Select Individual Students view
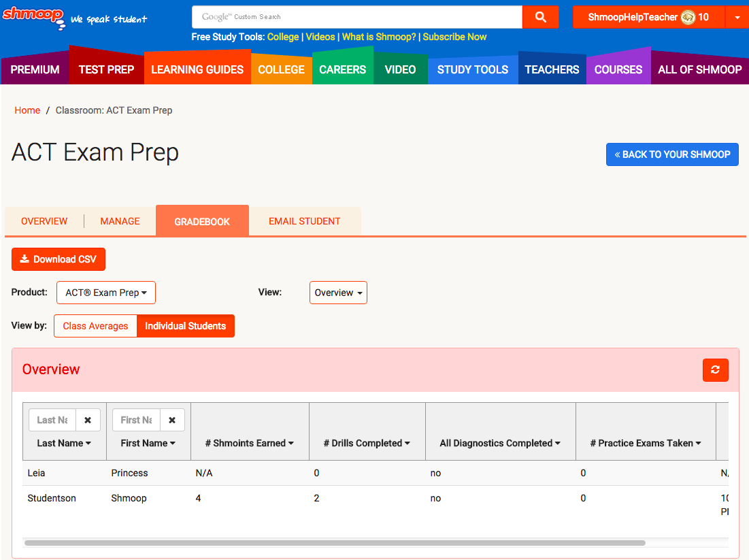This screenshot has height=560, width=749. coord(185,326)
